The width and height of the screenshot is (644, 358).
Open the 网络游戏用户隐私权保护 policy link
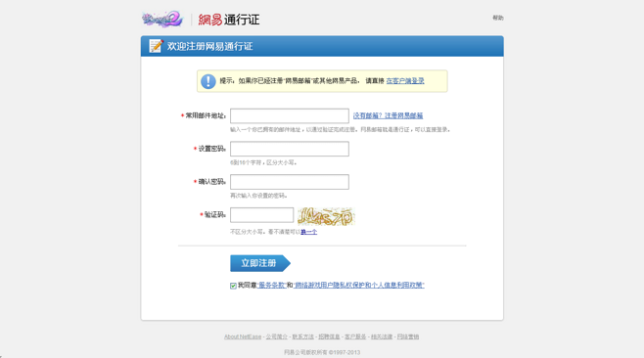pyautogui.click(x=359, y=285)
